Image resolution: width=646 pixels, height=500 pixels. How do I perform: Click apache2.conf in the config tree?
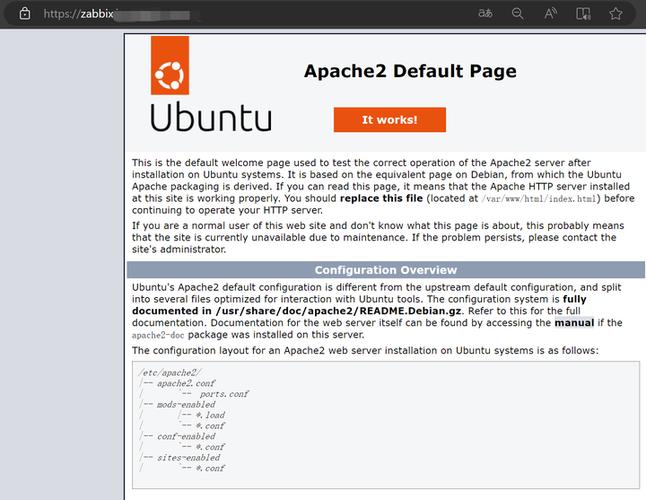pyautogui.click(x=186, y=383)
